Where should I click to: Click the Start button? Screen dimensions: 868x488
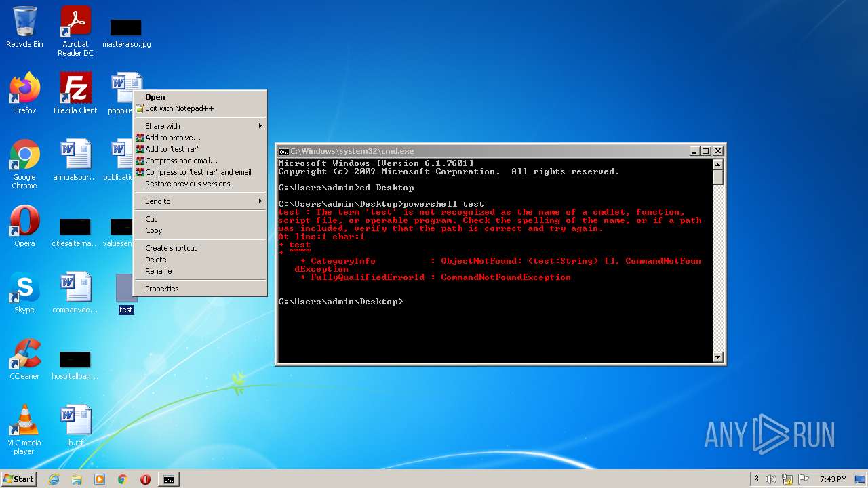coord(19,479)
